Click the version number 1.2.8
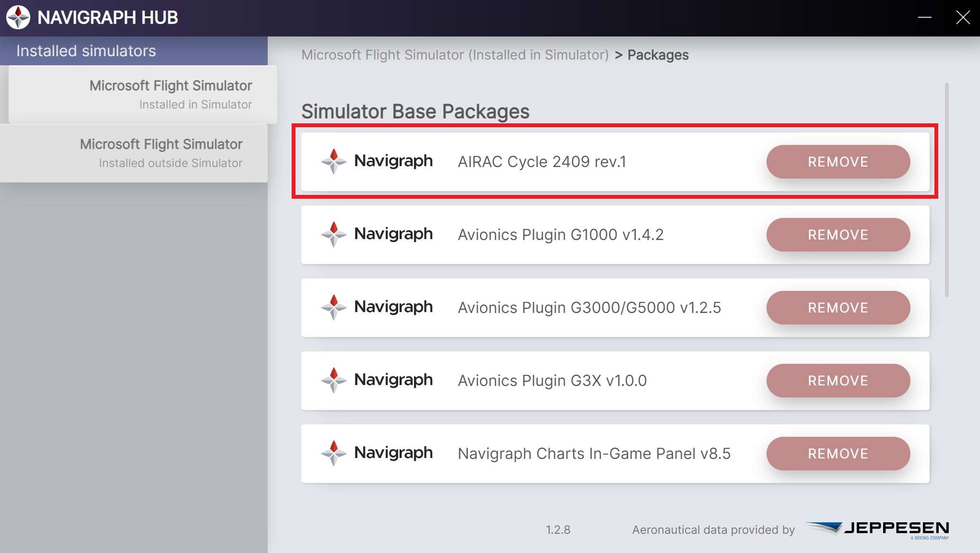Screen dimensions: 980x553 pos(558,530)
